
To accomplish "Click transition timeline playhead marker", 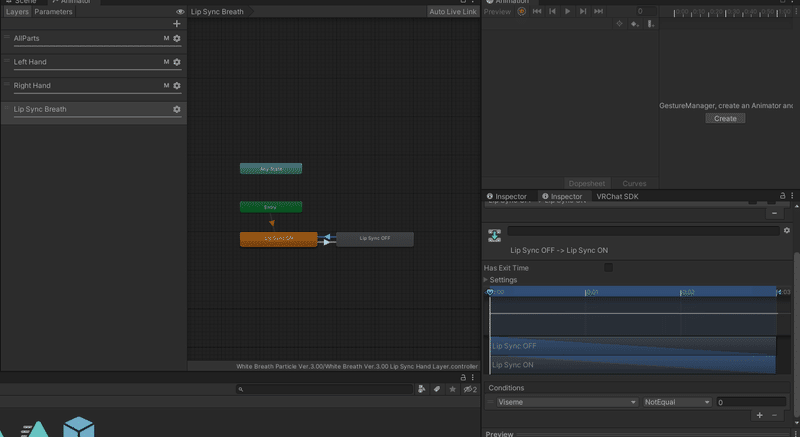I will [x=490, y=292].
